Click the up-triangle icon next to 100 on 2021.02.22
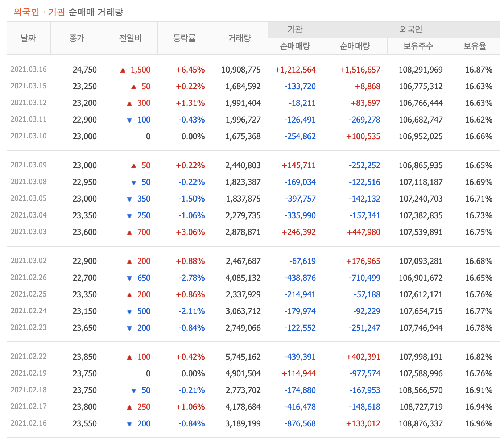 click(x=129, y=357)
